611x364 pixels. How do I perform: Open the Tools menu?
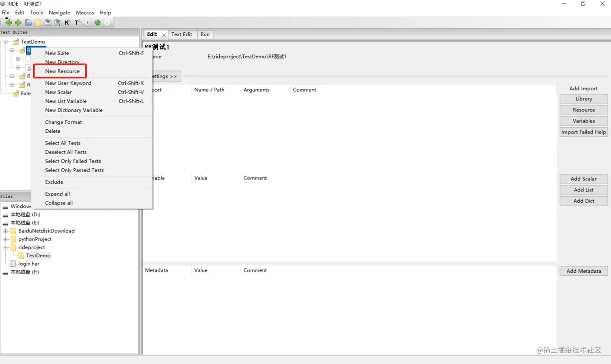pyautogui.click(x=36, y=13)
